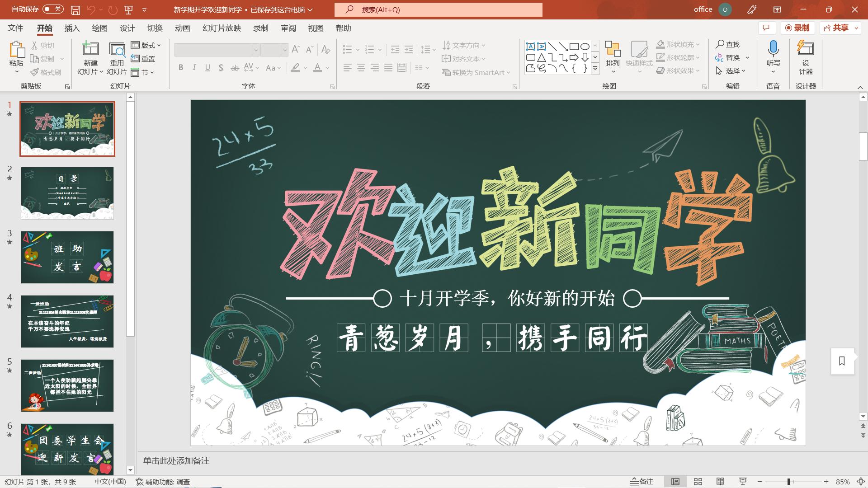The height and width of the screenshot is (488, 868).
Task: Click the Paste (粘贴) clipboard icon
Action: click(16, 50)
